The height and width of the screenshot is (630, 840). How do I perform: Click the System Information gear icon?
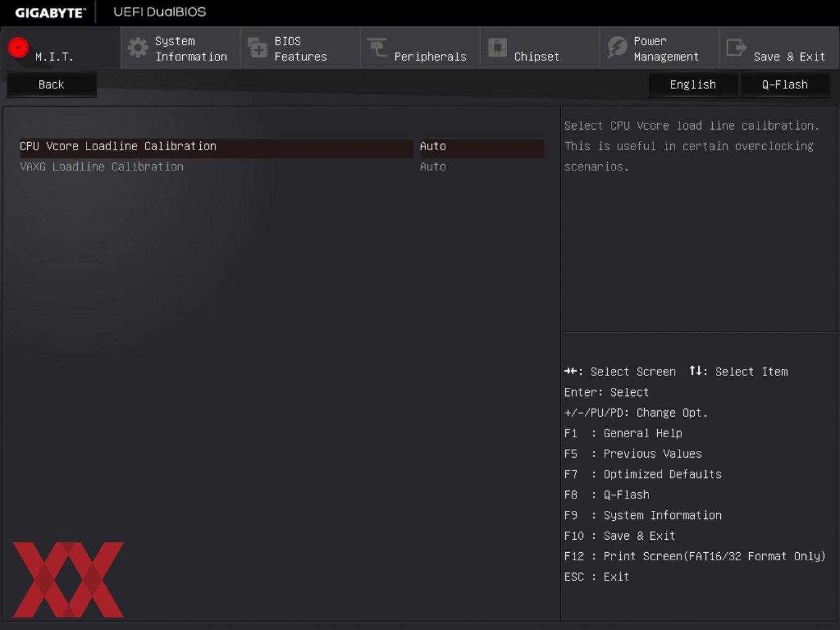(x=138, y=48)
